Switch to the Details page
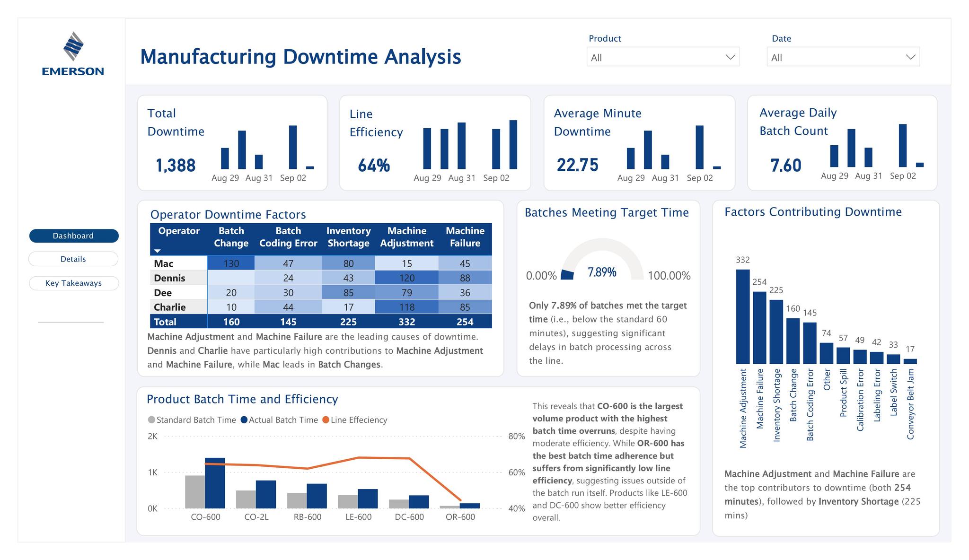 coord(73,259)
